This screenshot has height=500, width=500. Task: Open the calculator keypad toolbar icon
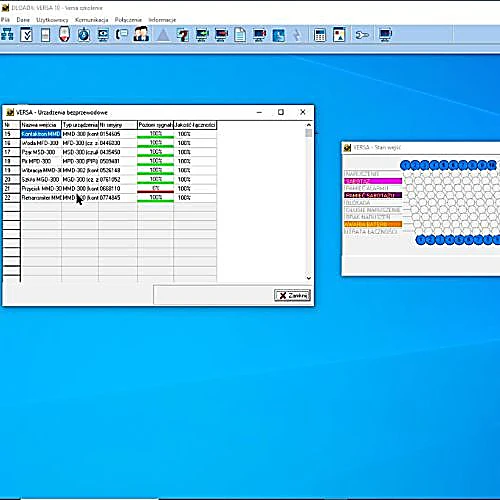320,35
